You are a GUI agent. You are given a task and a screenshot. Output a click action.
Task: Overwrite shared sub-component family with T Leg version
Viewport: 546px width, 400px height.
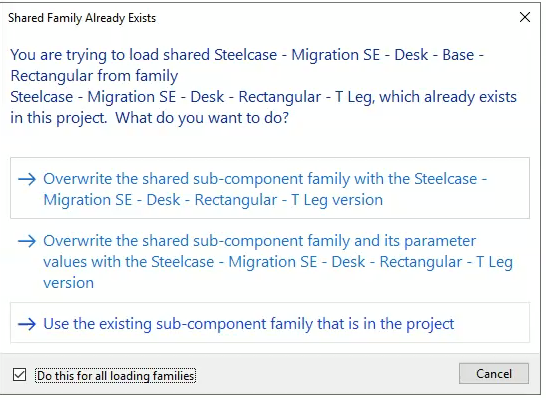[270, 188]
